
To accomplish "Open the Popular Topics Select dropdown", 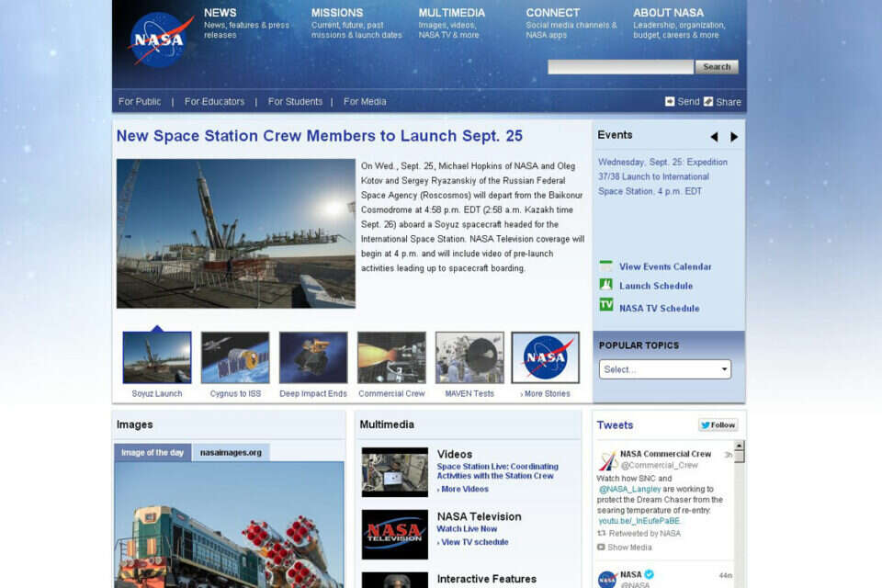I will coord(665,369).
